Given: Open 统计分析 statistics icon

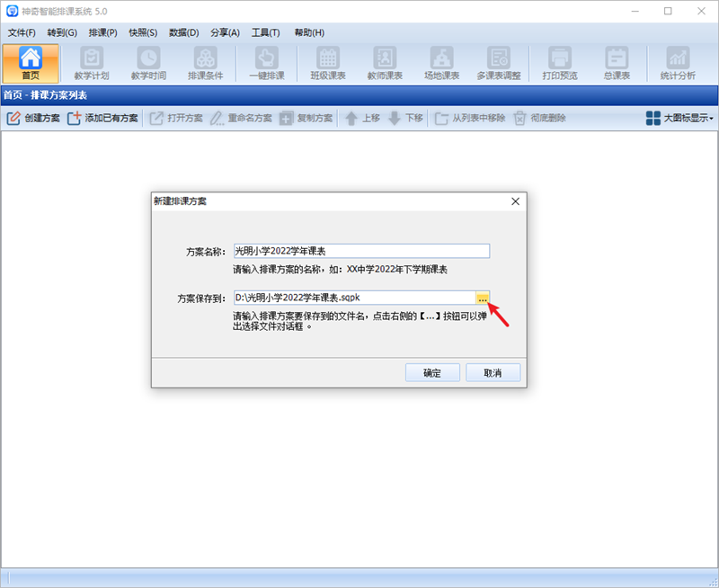Looking at the screenshot, I should pos(678,63).
